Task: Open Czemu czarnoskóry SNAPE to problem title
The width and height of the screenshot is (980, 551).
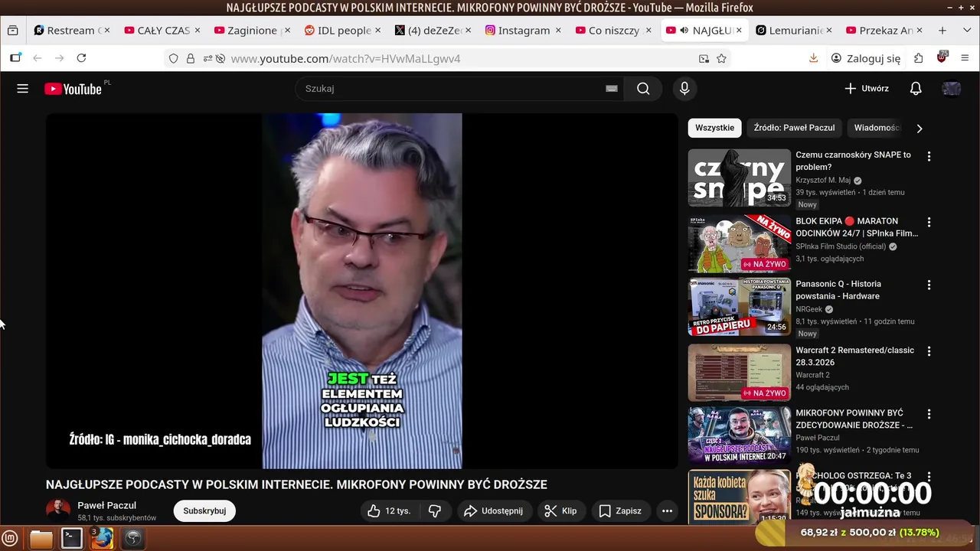Action: pos(853,161)
